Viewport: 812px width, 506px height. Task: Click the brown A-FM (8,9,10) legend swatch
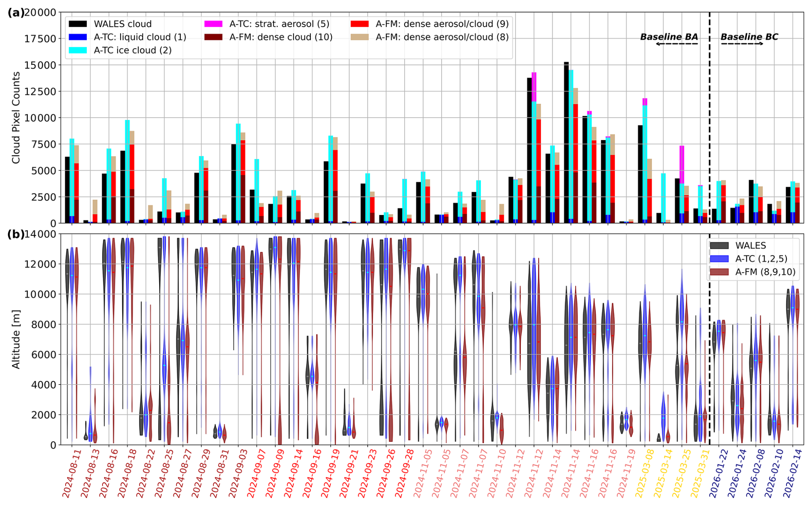pyautogui.click(x=719, y=272)
